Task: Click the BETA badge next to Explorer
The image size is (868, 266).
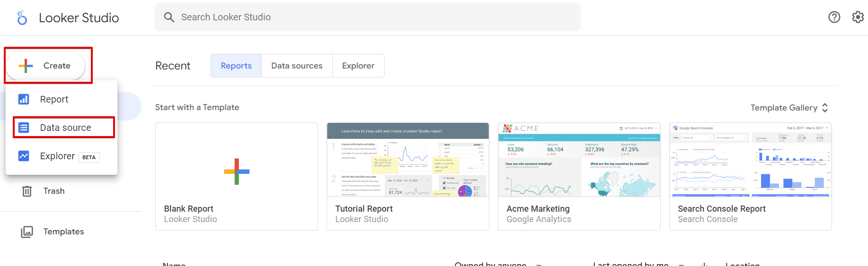Action: (89, 157)
